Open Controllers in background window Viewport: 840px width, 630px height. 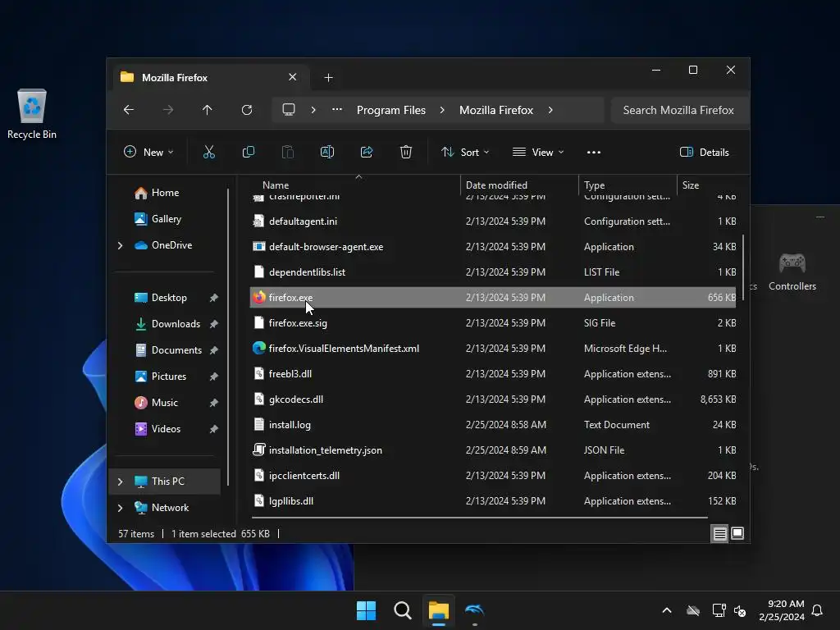792,272
